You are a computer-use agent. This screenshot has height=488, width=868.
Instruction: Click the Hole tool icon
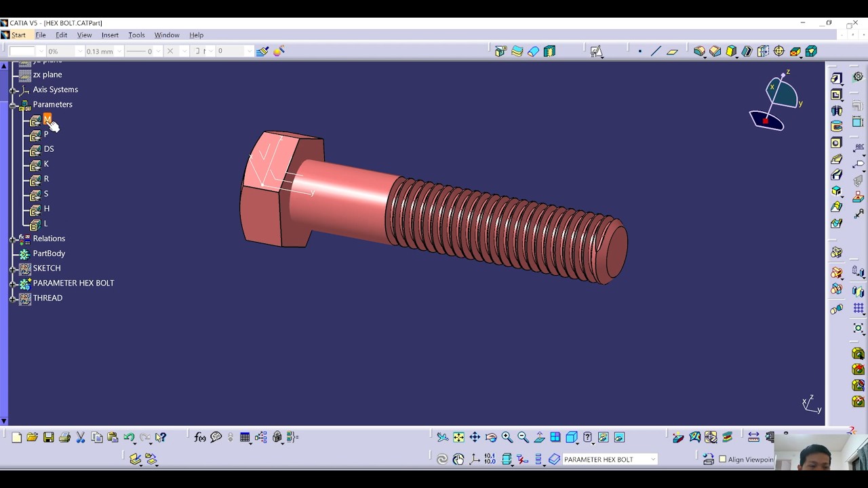pos(836,143)
